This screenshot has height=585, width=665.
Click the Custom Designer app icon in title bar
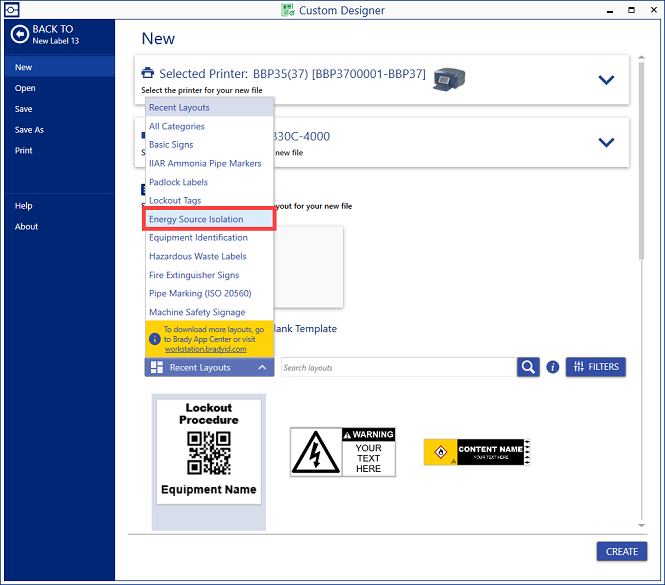288,10
